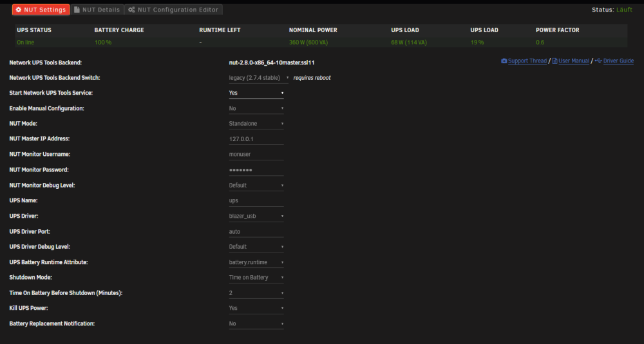
Task: Open the NUT Configuration Editor tab
Action: coord(173,10)
